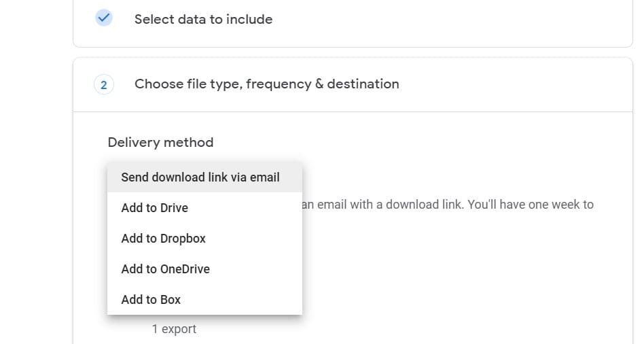Click the blue checkmark icon for step one

coord(104,19)
